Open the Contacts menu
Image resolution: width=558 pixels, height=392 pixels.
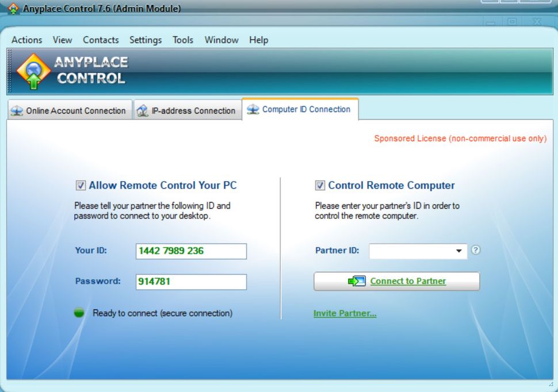101,40
